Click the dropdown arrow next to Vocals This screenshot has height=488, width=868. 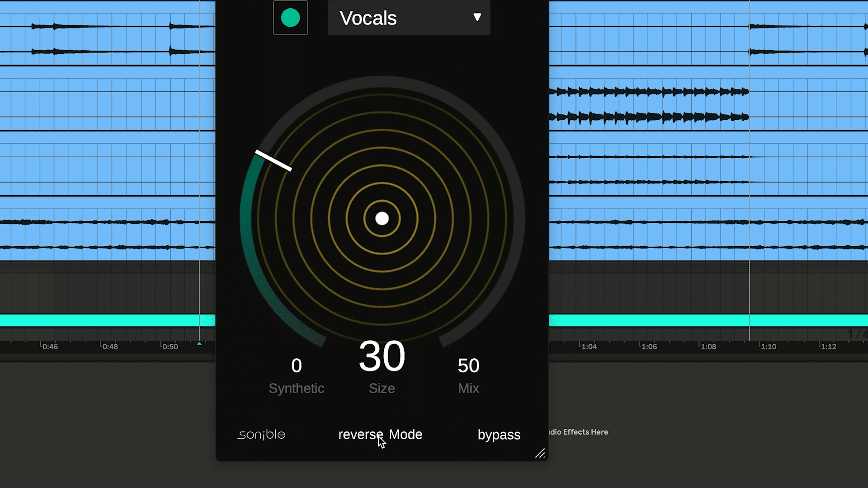pos(477,17)
